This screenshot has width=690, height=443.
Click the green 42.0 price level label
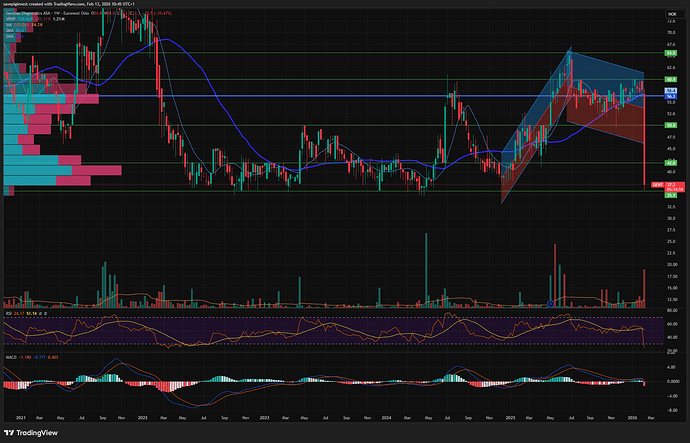point(668,162)
